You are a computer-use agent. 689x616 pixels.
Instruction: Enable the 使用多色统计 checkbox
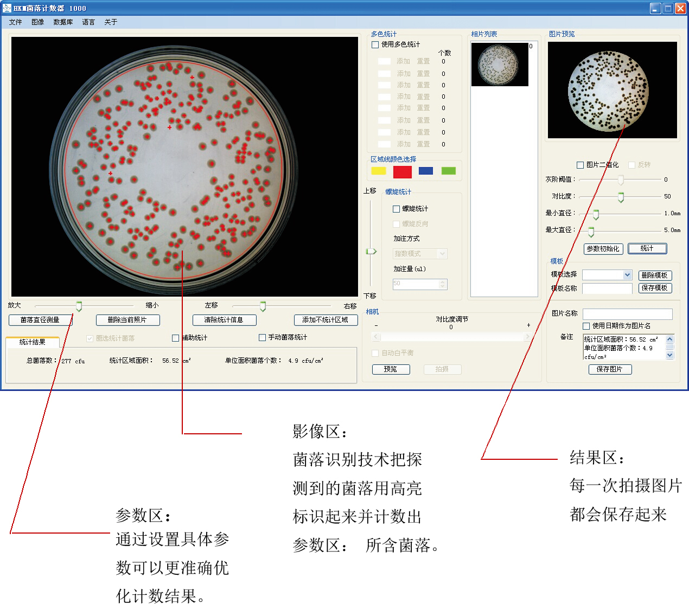[375, 44]
